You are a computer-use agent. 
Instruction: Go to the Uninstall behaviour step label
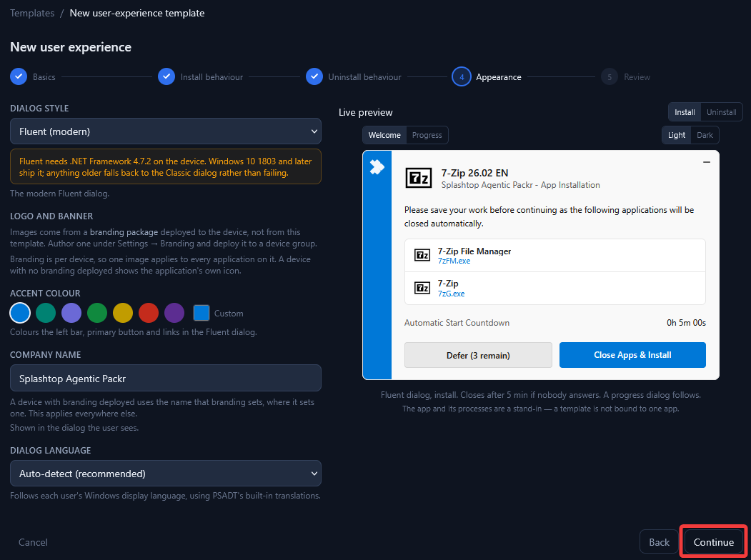[x=364, y=77]
